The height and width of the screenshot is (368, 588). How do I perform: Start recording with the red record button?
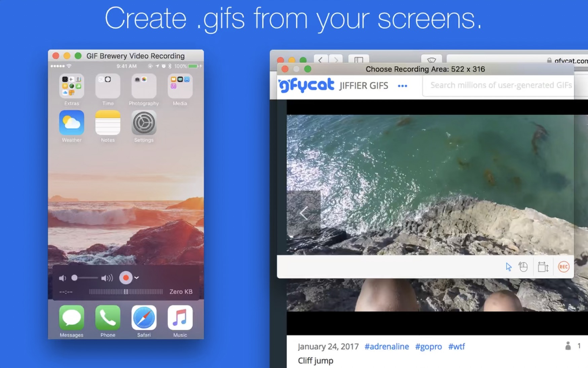(126, 278)
